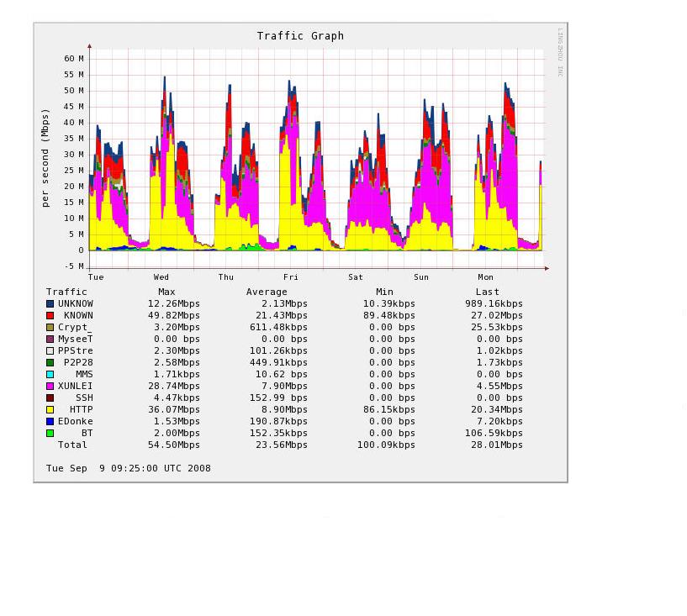Select the dark red SSH legend swatch

50,398
